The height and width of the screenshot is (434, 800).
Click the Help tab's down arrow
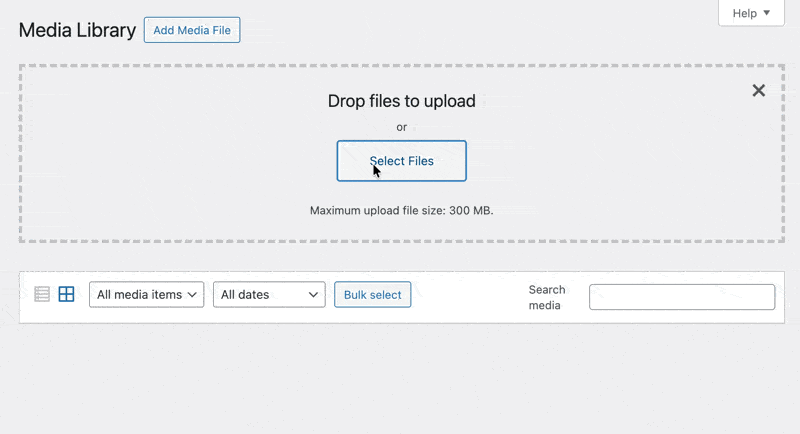(x=767, y=13)
